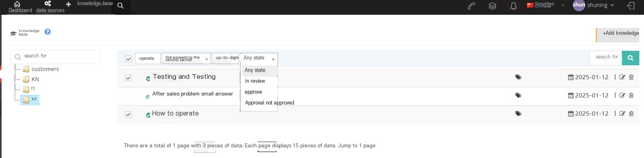Click tag icon for How to operate
Viewport: 644px width, 158px height.
click(x=518, y=113)
